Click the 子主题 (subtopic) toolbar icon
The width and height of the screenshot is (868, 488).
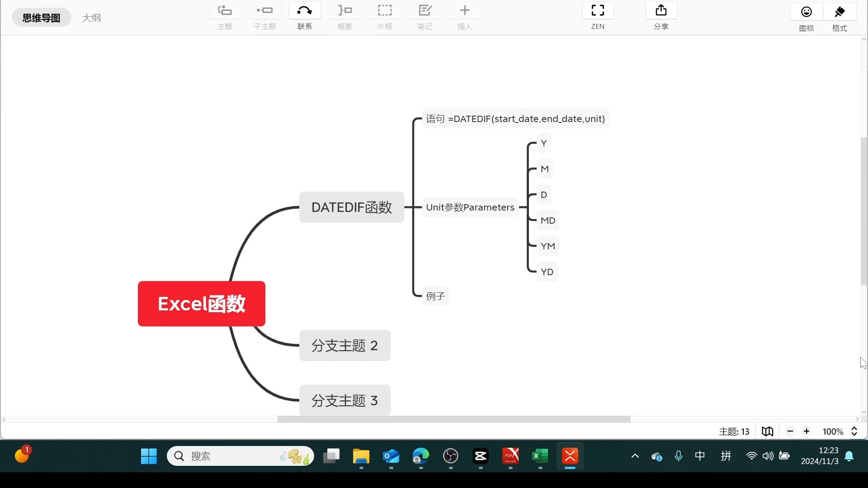264,10
